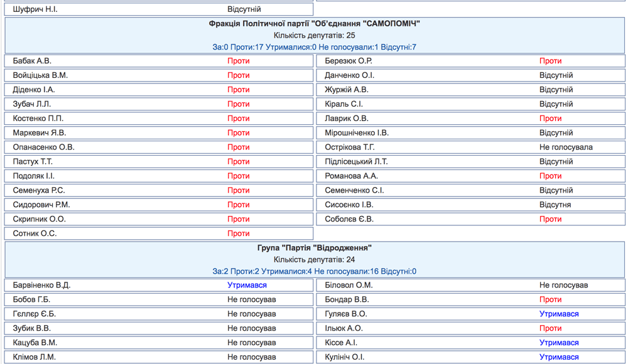Click the name "Подоляк І.І."
628x364 pixels.
click(34, 176)
